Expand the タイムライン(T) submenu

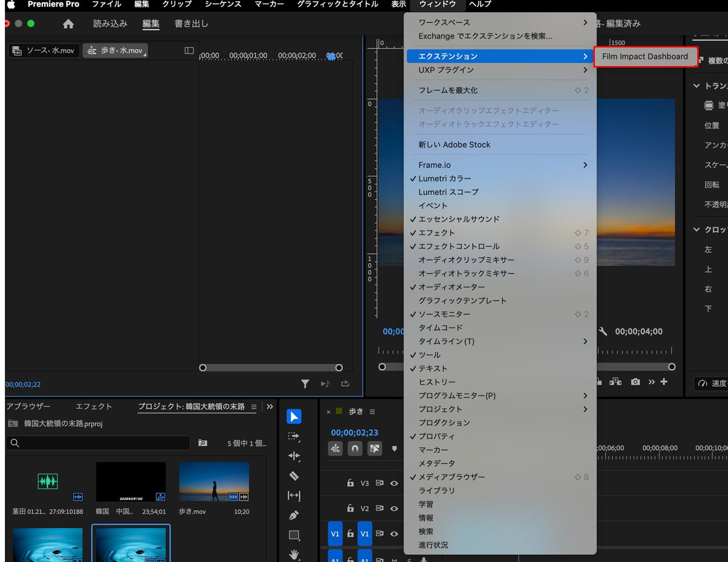pos(500,341)
